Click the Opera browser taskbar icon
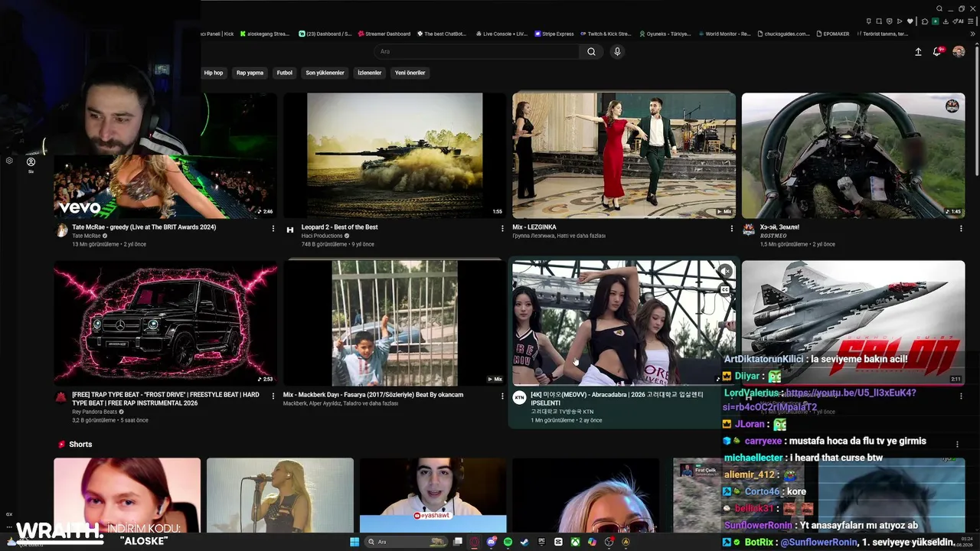This screenshot has height=551, width=980. [x=475, y=542]
